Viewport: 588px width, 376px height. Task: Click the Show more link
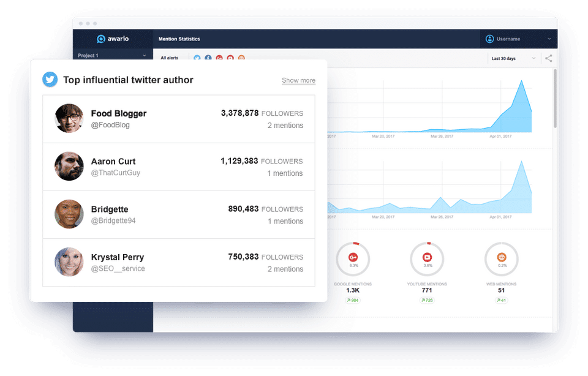click(298, 80)
